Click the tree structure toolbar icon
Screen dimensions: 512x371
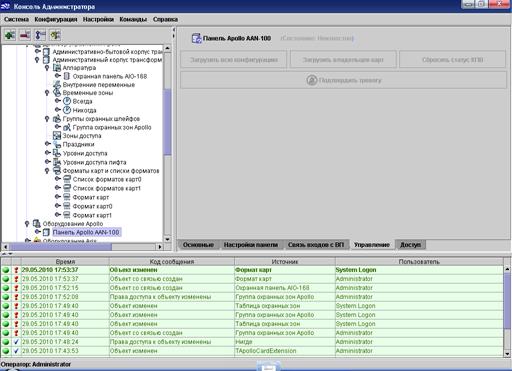pyautogui.click(x=40, y=35)
